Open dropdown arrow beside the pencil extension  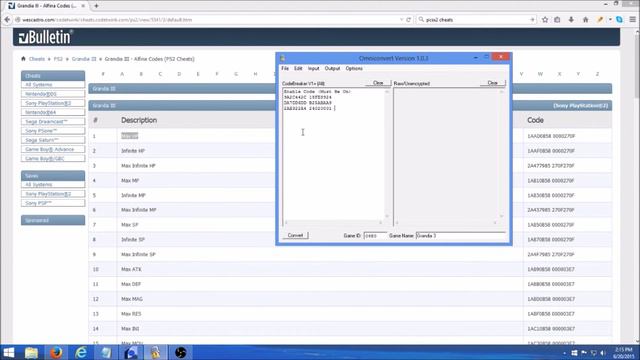pos(610,20)
